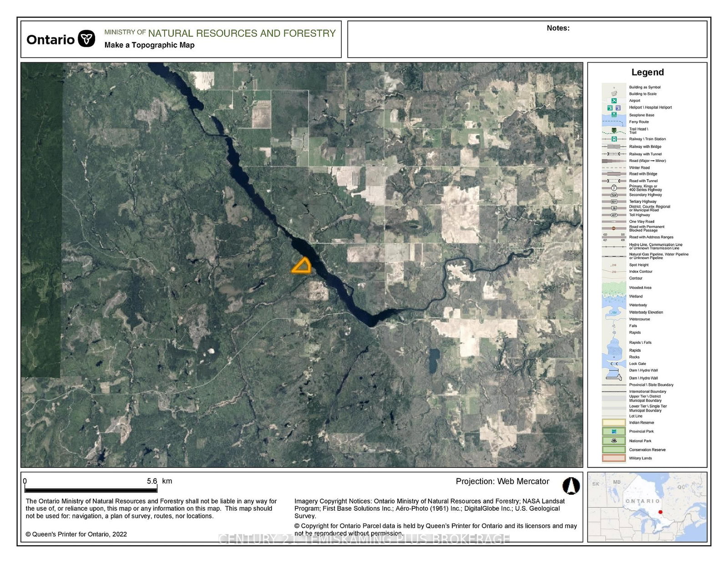This screenshot has height=563, width=728.
Task: Click the Train Station legend symbol
Action: click(614, 139)
